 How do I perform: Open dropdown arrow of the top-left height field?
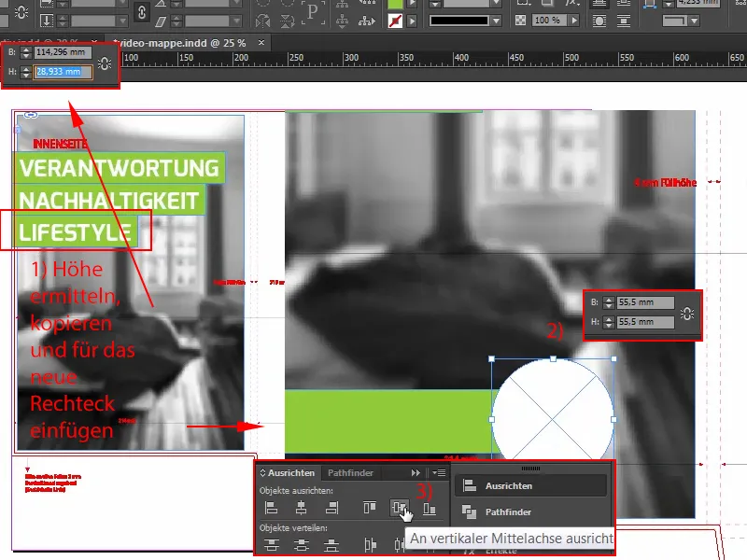[x=122, y=21]
